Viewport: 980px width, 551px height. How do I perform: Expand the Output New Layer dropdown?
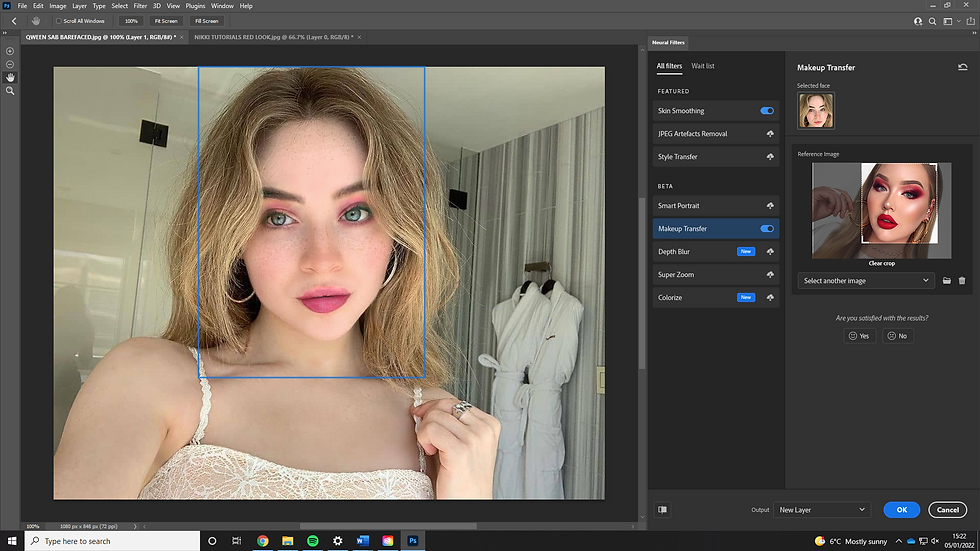click(822, 510)
